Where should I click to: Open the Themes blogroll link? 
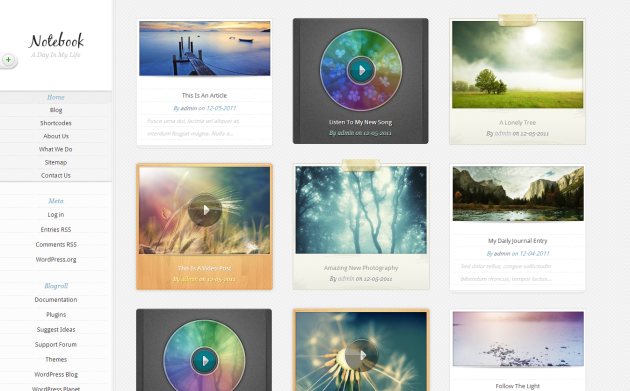click(x=56, y=359)
